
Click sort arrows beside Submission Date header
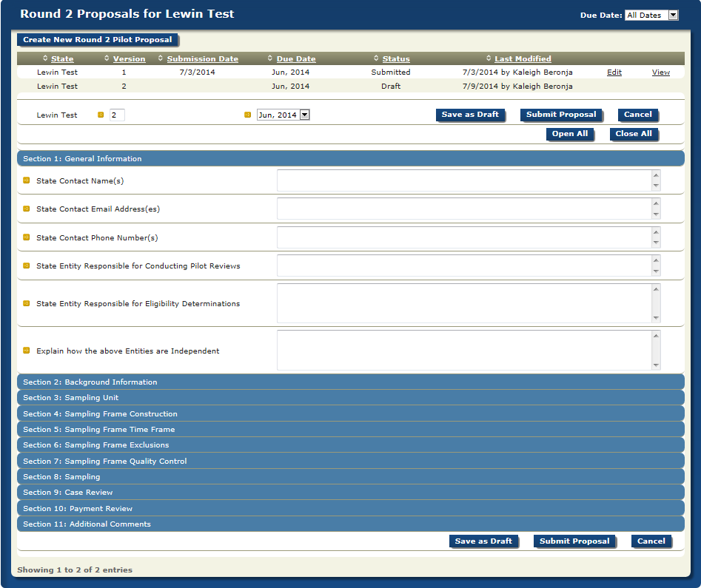point(161,58)
